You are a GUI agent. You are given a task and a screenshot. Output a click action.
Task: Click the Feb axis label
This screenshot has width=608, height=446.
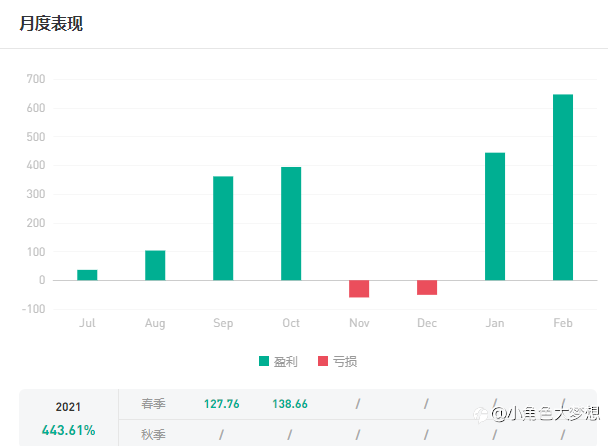(563, 323)
